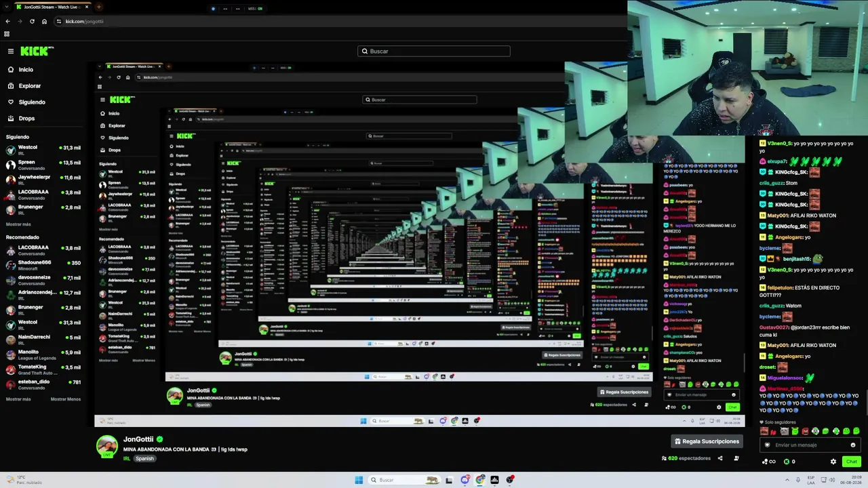This screenshot has height=488, width=868.
Task: Open the Windows Start menu
Action: pyautogui.click(x=359, y=480)
